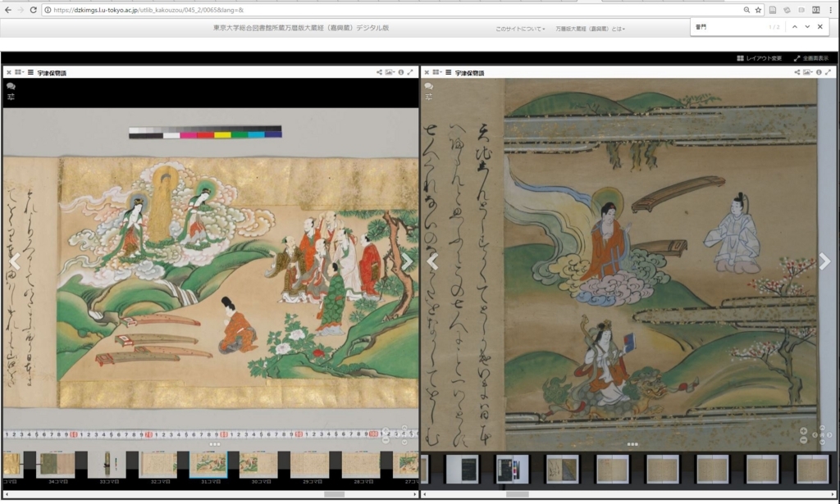Viewport: 840px width, 504px height.
Task: Toggle image manipulation tools in the left window
Action: 11,97
